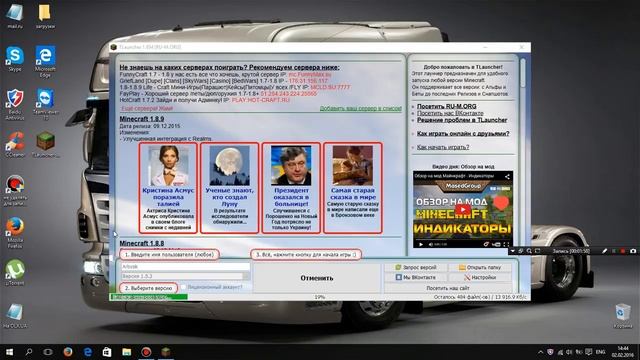Open the Посетить нас ВКонтакте link
This screenshot has height=360, width=640.
point(450,113)
